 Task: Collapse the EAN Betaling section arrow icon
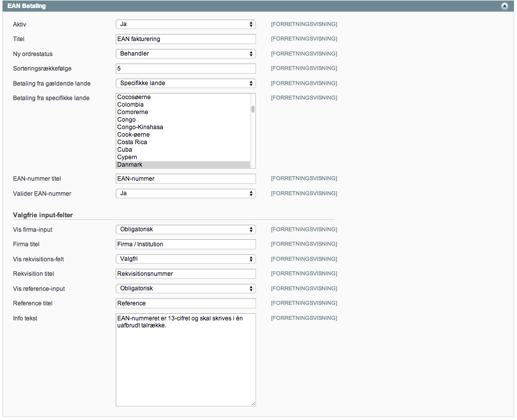click(504, 7)
